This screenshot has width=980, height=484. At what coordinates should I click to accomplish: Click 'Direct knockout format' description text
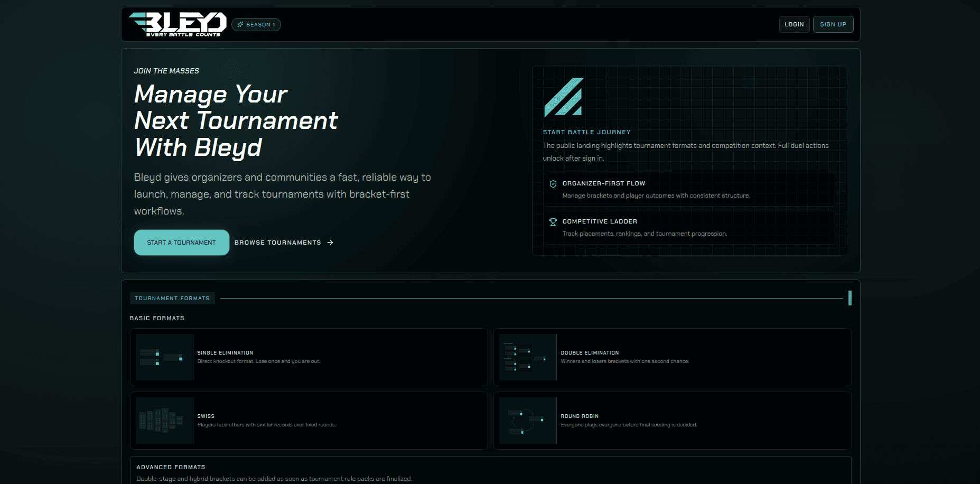(x=258, y=361)
